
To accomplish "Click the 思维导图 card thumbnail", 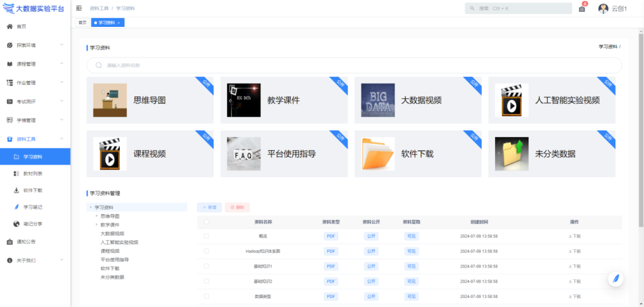I will [x=110, y=100].
